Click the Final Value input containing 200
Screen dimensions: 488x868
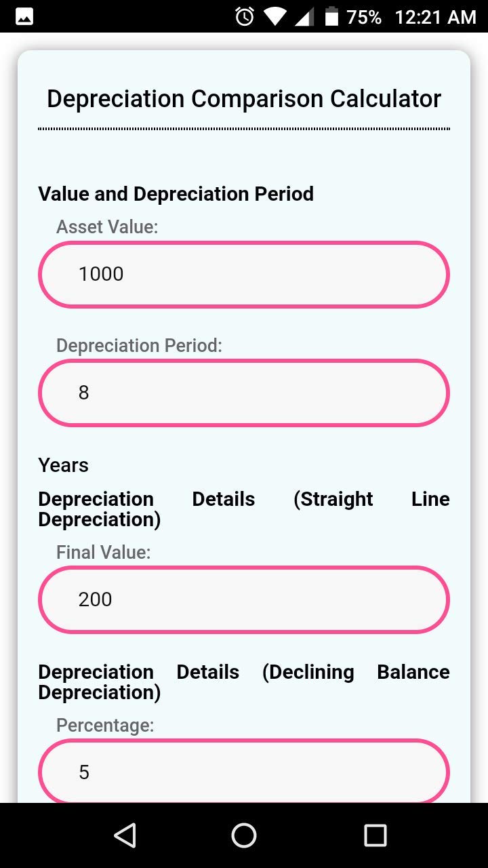point(244,600)
